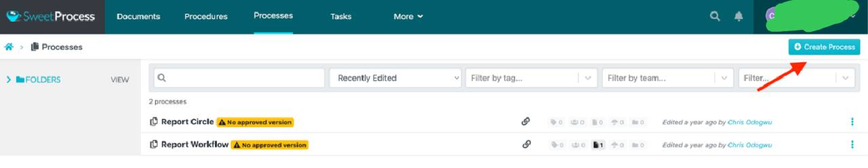Click the VIEW link beside Folders
Screen dimensions: 868x168
(120, 80)
